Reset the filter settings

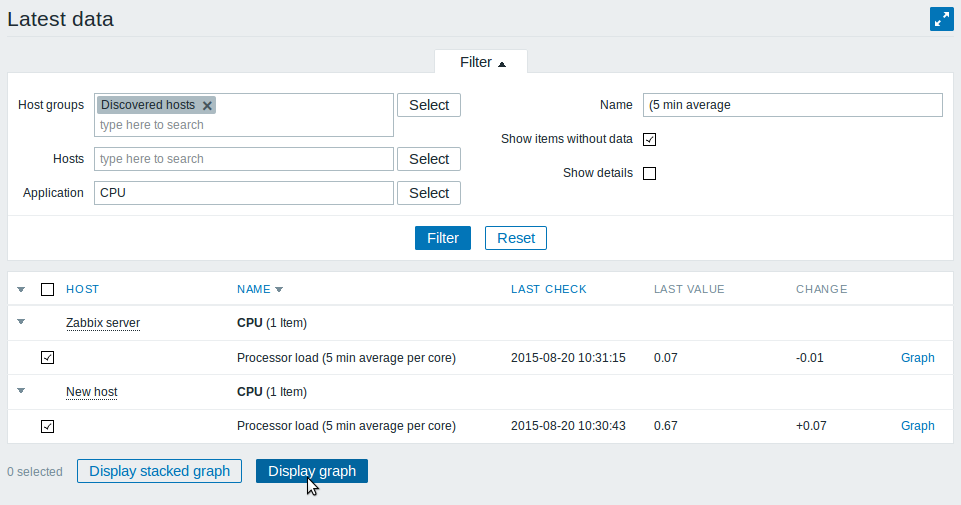tap(516, 238)
